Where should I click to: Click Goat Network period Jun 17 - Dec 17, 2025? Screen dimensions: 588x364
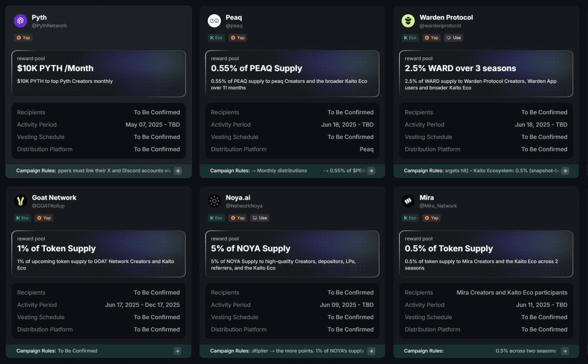(x=142, y=305)
